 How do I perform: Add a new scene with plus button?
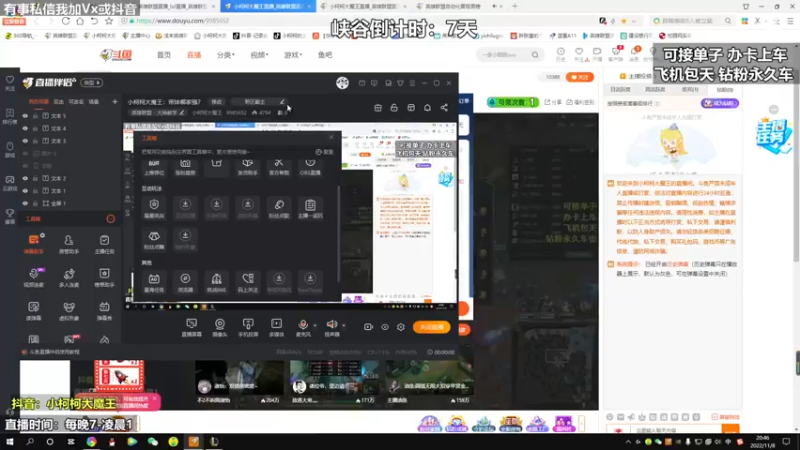115,102
